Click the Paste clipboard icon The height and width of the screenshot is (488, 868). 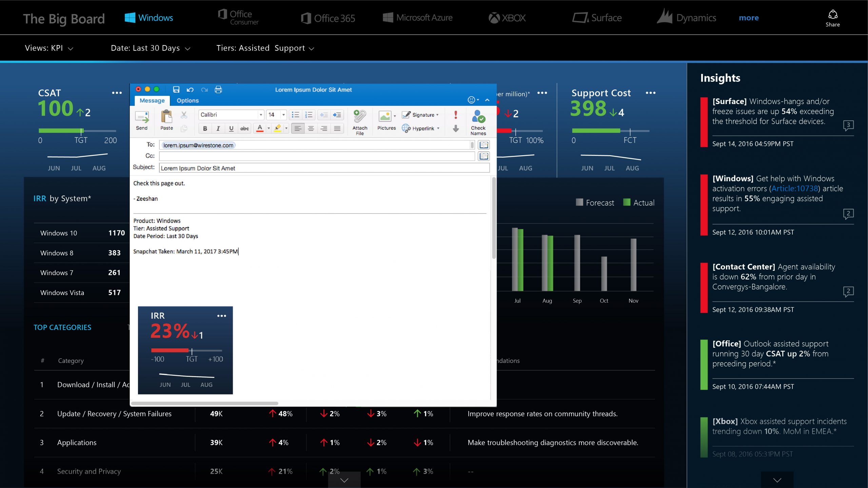click(166, 117)
